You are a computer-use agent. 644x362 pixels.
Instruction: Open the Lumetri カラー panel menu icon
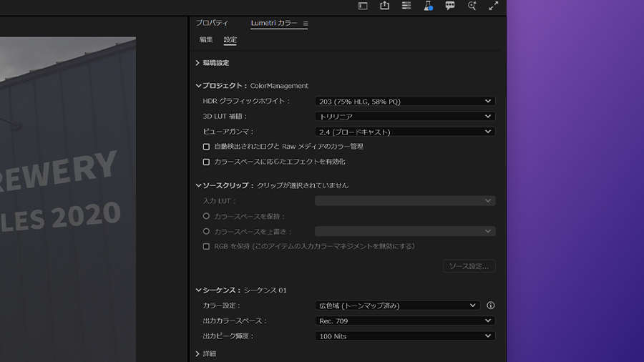[x=306, y=24]
